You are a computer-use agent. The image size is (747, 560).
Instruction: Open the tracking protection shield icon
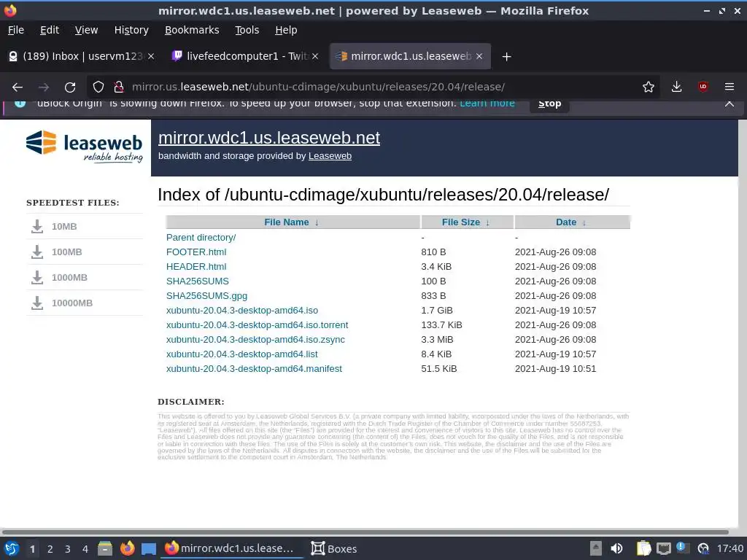[98, 87]
